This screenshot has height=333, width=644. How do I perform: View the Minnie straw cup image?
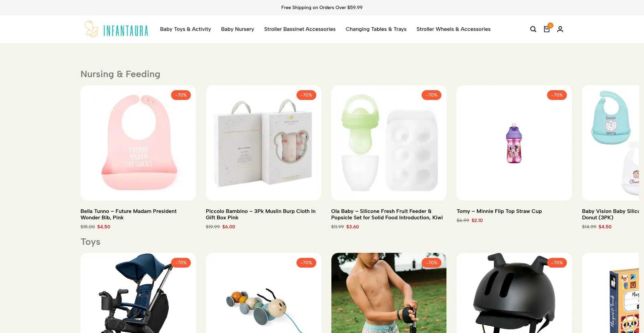click(x=514, y=143)
